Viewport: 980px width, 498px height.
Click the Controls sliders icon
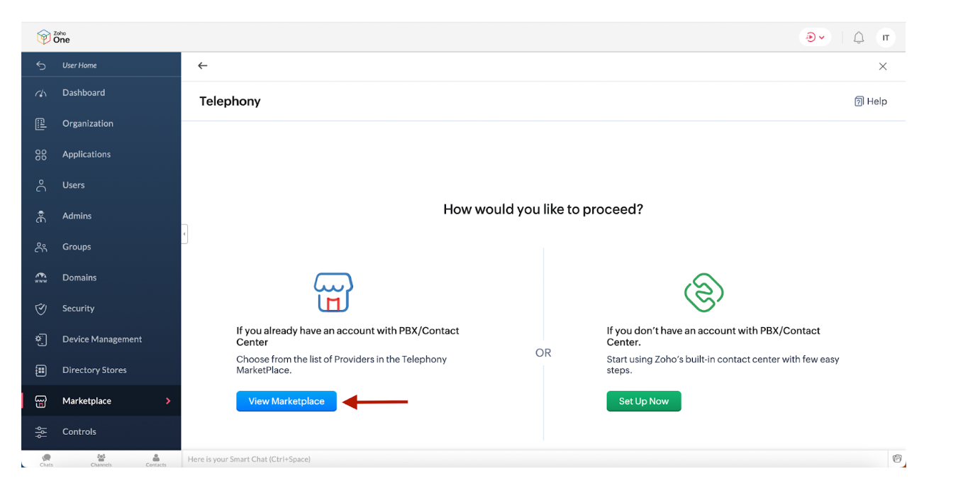pyautogui.click(x=41, y=432)
